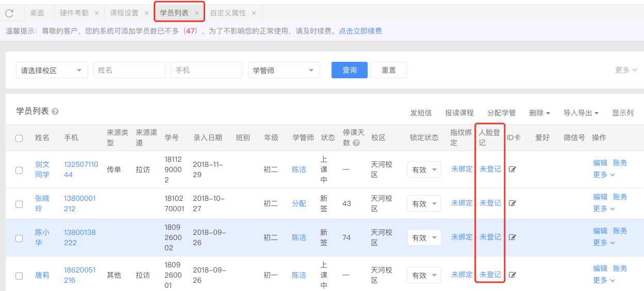This screenshot has height=291, width=644.
Task: Expand 更多 actions for 唐莉
Action: point(604,280)
